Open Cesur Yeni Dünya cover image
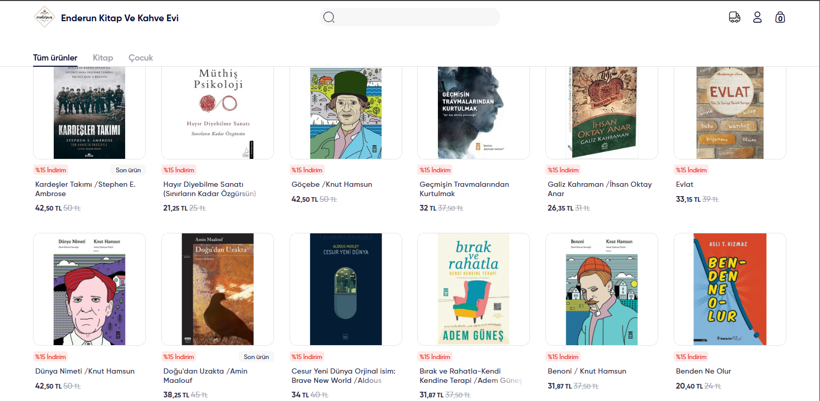820x401 pixels. click(345, 289)
